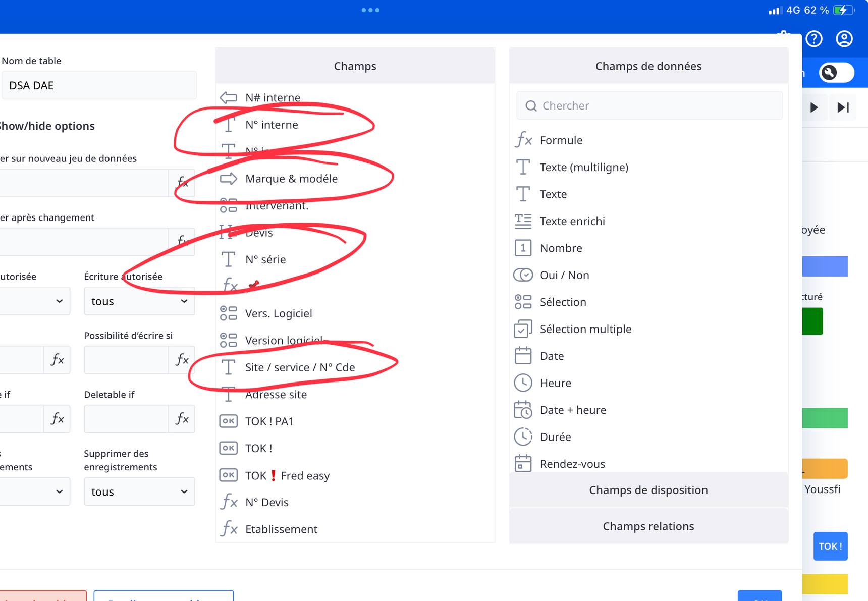Select the TOK ! PA1 button field
The height and width of the screenshot is (601, 868).
click(x=269, y=421)
